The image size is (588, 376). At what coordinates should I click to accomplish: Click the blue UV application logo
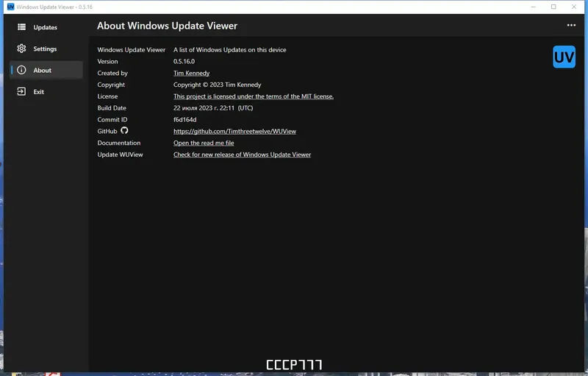(564, 57)
